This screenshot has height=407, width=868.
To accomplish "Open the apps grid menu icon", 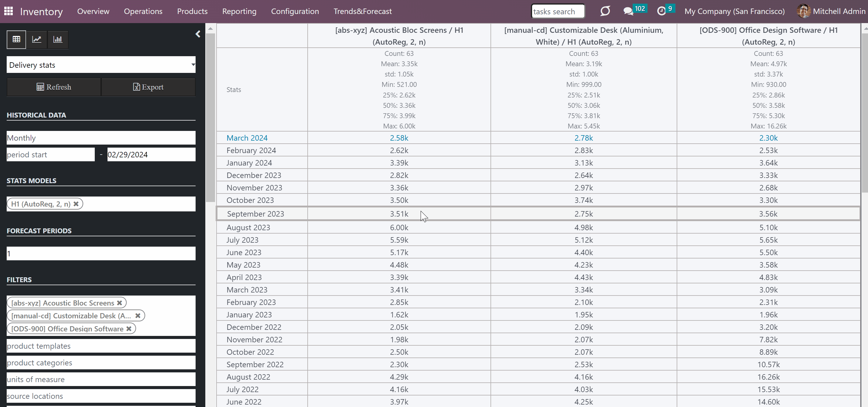I will (x=9, y=11).
